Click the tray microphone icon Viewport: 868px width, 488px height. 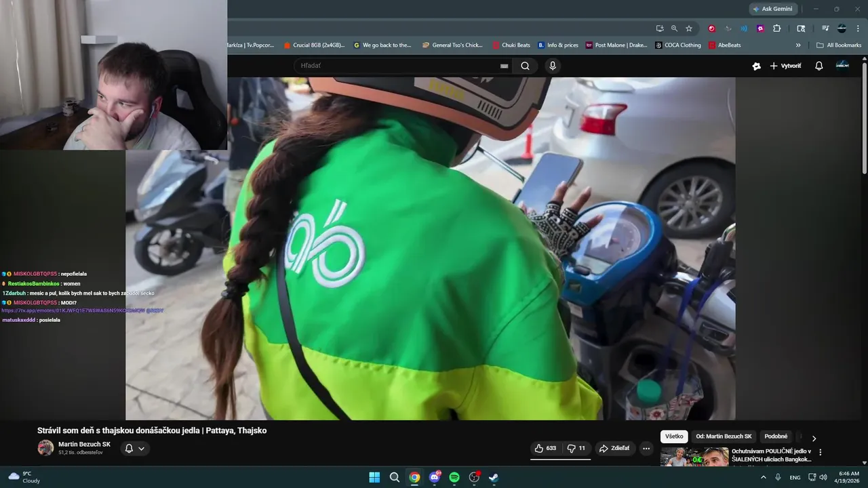point(778,477)
